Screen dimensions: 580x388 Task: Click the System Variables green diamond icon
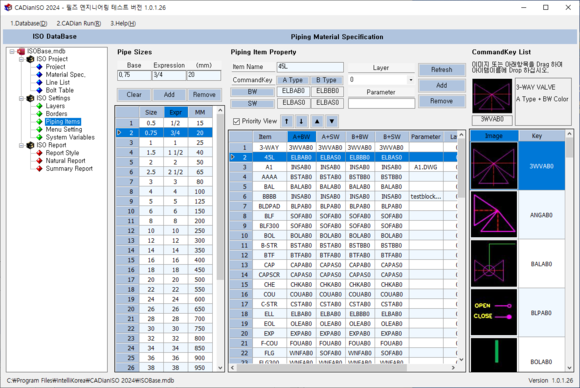(x=40, y=137)
